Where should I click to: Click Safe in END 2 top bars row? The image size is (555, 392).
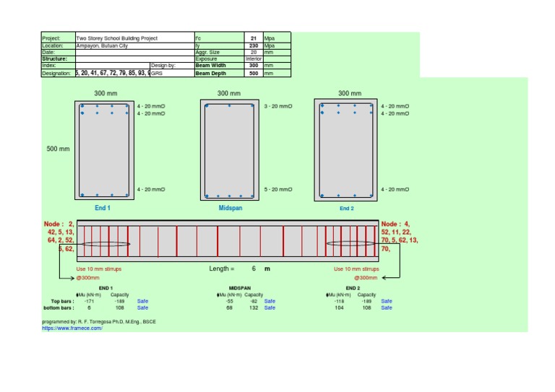point(387,301)
